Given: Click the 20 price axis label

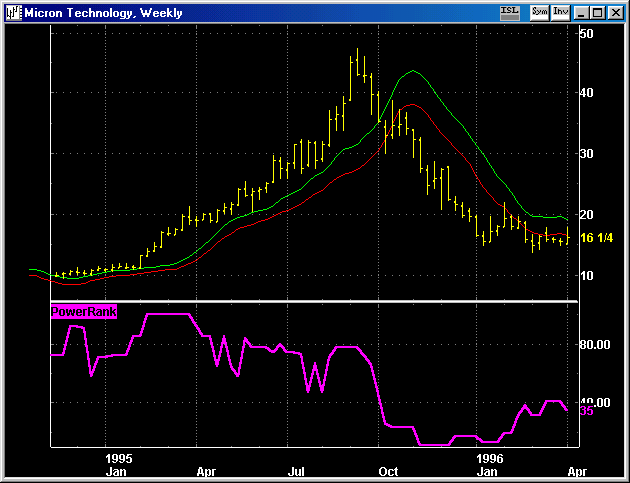Looking at the screenshot, I should coord(587,215).
